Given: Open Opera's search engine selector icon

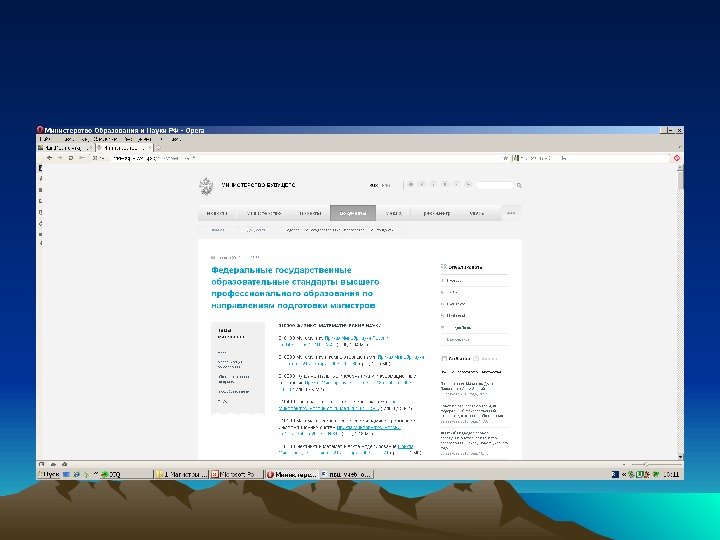Looking at the screenshot, I should 516,158.
